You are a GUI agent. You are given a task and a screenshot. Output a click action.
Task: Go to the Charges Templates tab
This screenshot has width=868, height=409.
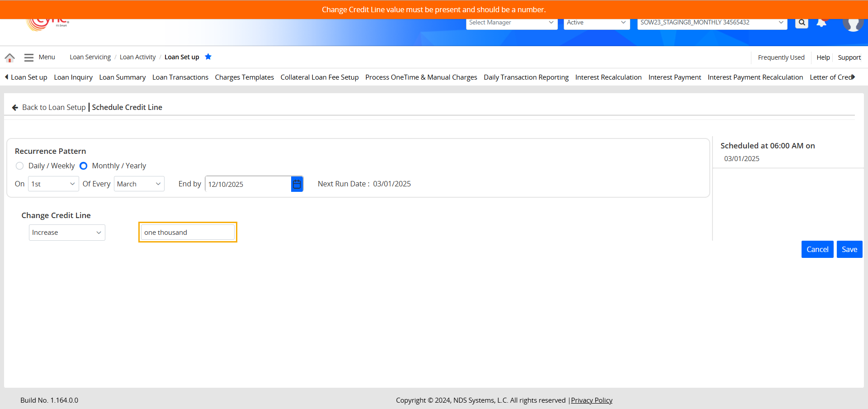(244, 77)
